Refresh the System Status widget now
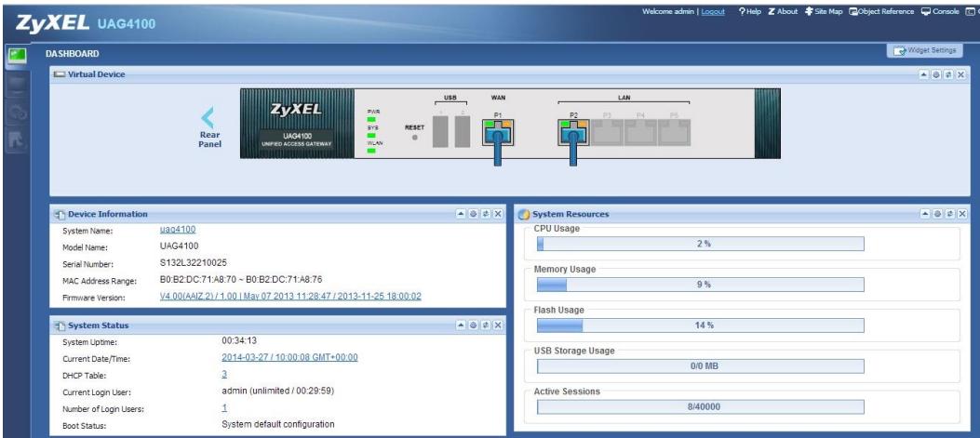980x438 pixels. [x=486, y=325]
